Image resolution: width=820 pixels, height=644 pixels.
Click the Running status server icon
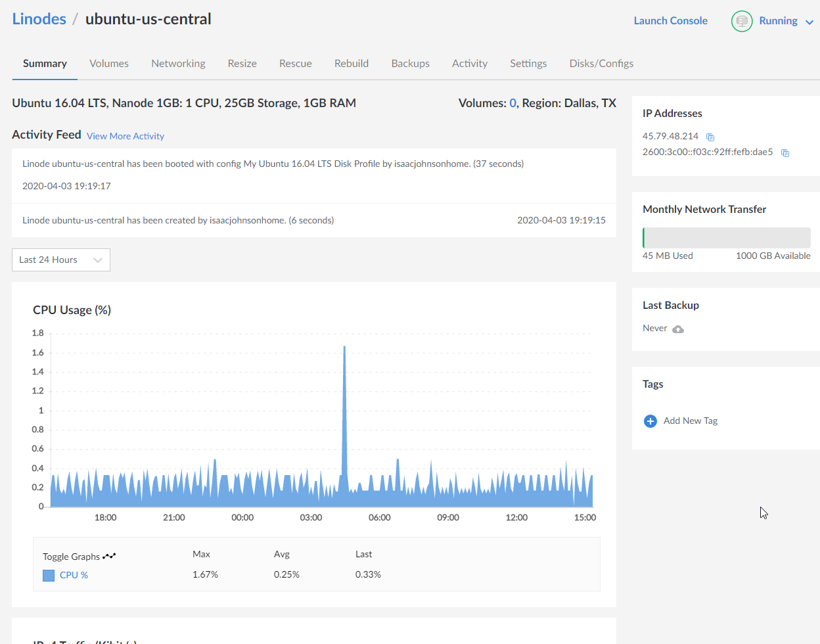click(742, 21)
